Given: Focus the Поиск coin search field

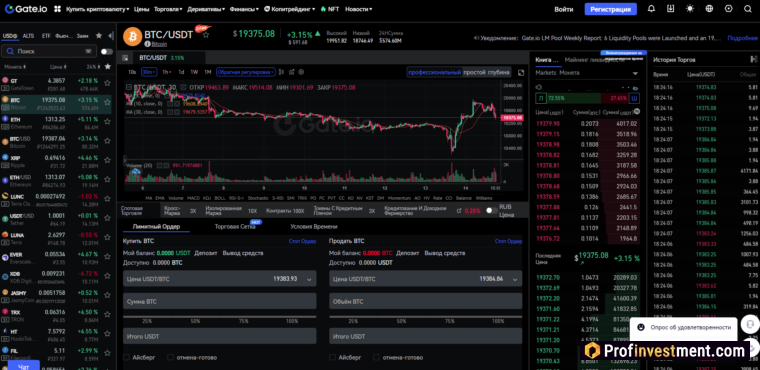Looking at the screenshot, I should point(48,51).
